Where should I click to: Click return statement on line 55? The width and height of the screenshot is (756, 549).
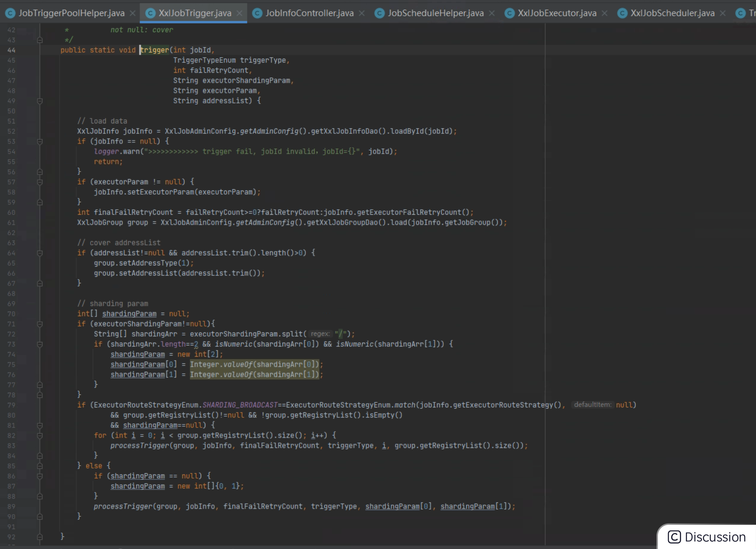coord(108,162)
